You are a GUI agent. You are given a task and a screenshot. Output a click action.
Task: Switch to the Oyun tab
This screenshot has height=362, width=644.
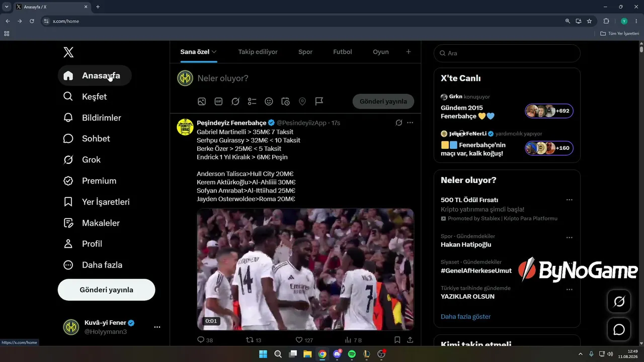point(381,52)
